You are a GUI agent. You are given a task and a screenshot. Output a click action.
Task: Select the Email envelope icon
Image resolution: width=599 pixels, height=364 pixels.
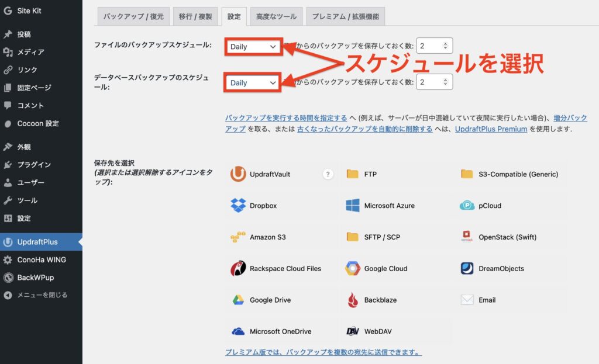coord(467,300)
